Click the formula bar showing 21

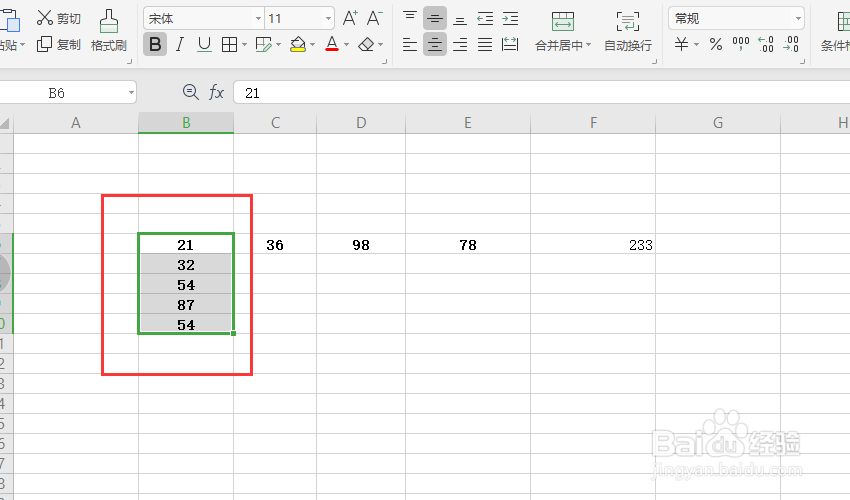tap(542, 93)
